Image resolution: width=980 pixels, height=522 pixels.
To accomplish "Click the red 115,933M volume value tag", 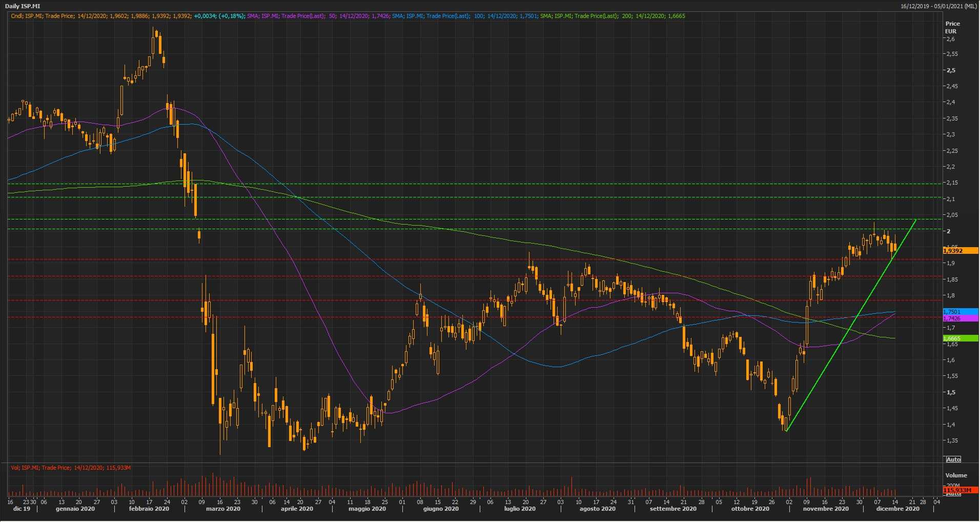I will click(957, 491).
